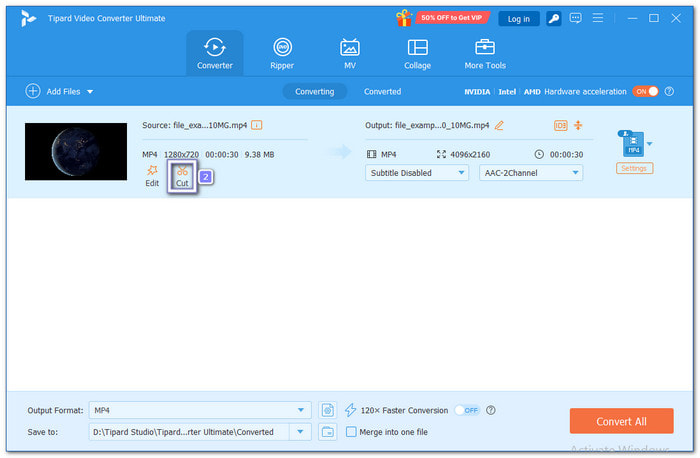Open the save folder icon

tap(328, 432)
